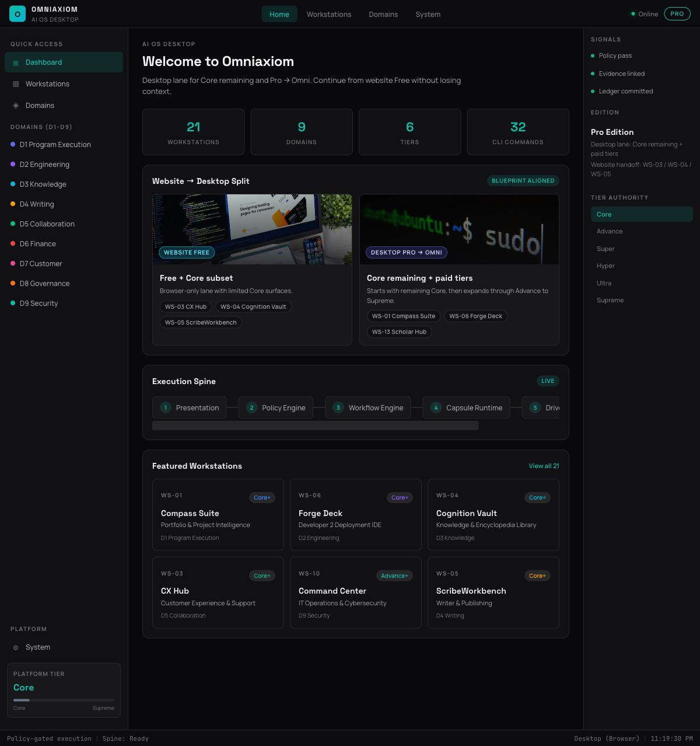This screenshot has width=700, height=746.
Task: Open "View all 21" workstations link
Action: 544,466
